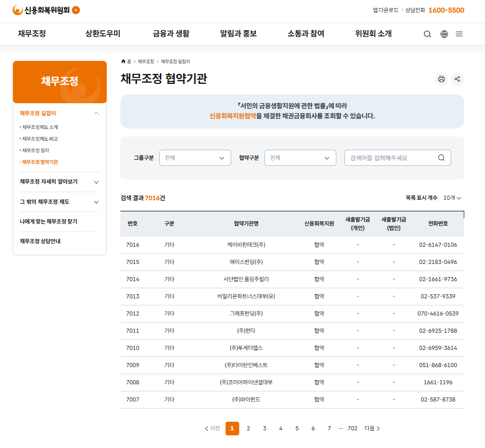Image resolution: width=485 pixels, height=448 pixels.
Task: Open 채무조정 상담안내 sidebar link
Action: (40, 242)
